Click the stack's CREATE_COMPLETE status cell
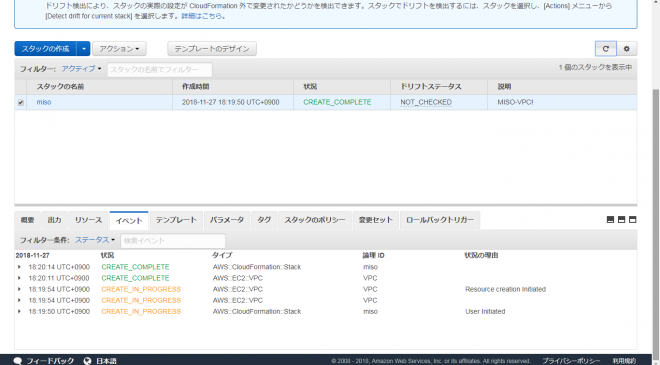Viewport: 660px width, 365px height. (x=337, y=102)
